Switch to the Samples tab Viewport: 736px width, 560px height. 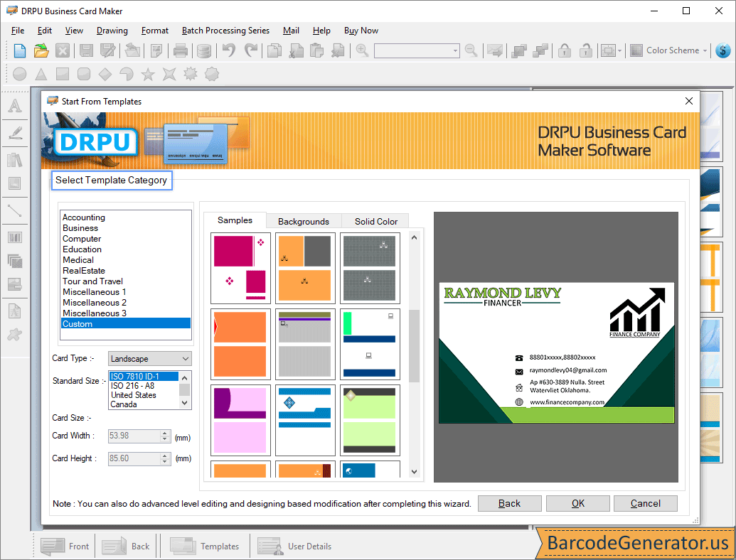tap(235, 220)
